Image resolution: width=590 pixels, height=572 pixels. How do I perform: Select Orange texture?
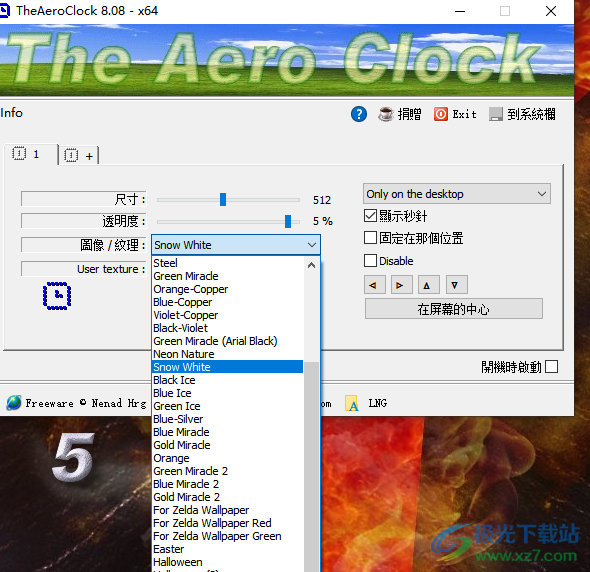coord(228,458)
